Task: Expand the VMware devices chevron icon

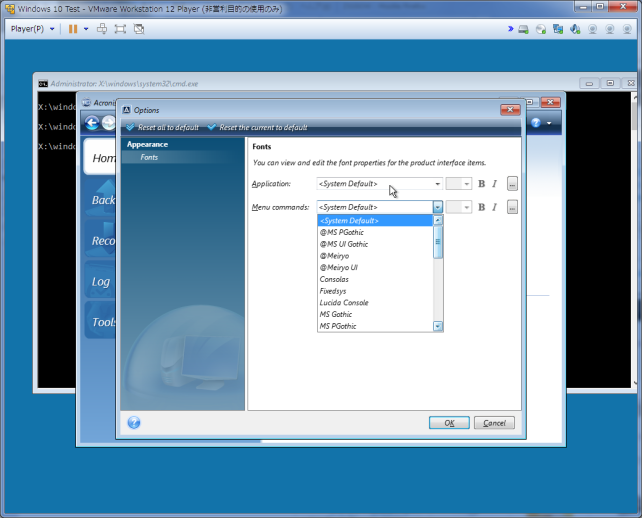Action: 510,29
